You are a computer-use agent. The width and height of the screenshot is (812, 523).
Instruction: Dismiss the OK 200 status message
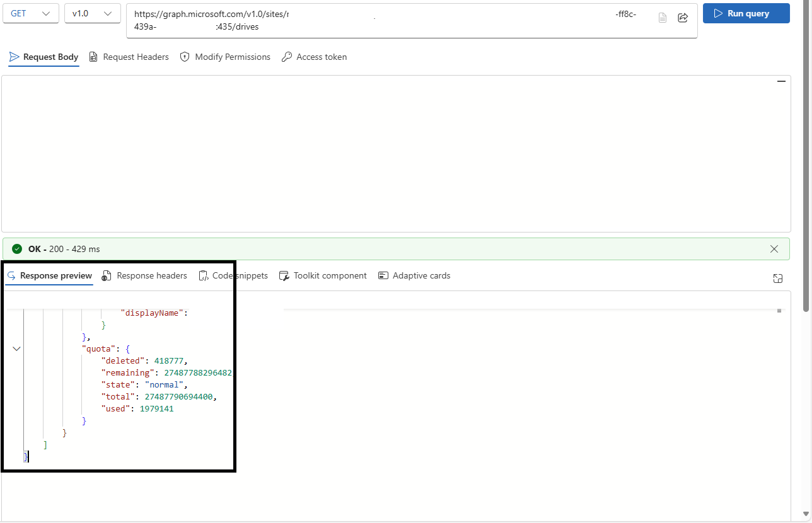[x=774, y=249]
